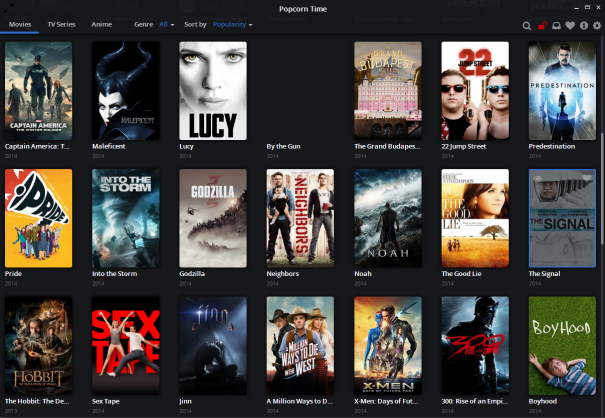Click the Sort by label
Image resolution: width=605 pixels, height=418 pixels.
(x=195, y=24)
